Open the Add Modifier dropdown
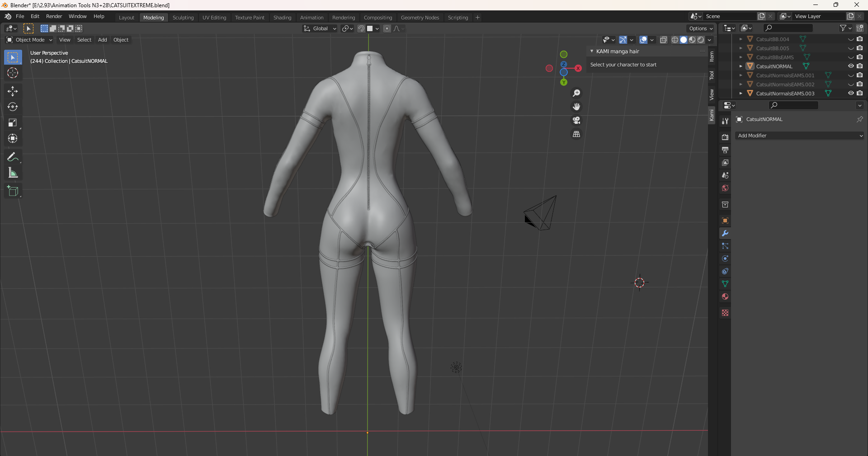Image resolution: width=868 pixels, height=456 pixels. pos(800,136)
